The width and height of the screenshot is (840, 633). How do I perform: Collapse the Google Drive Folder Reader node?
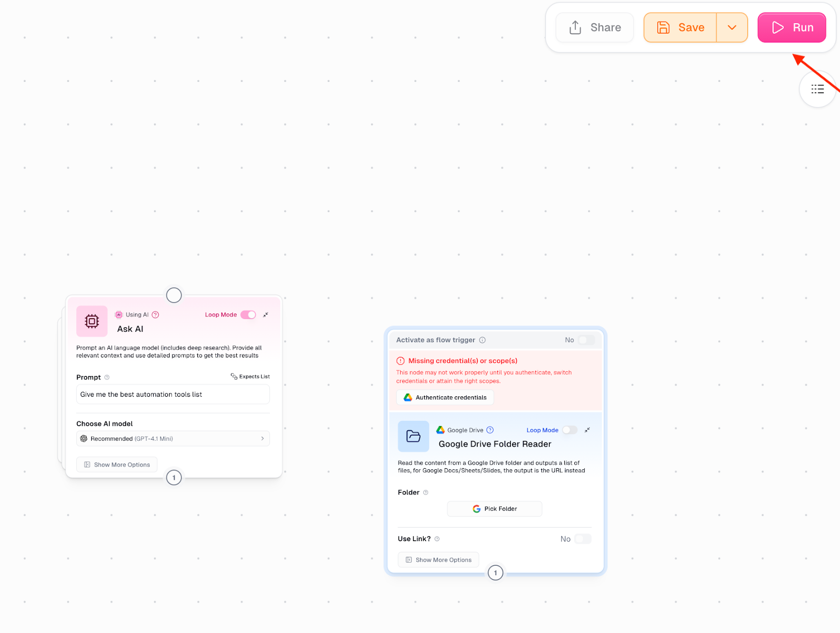[587, 430]
